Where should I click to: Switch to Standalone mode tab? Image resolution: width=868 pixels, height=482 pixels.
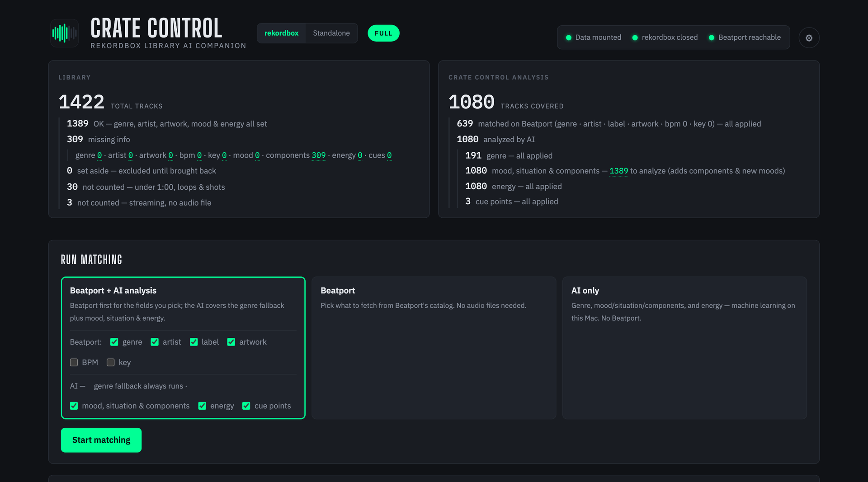(x=331, y=33)
